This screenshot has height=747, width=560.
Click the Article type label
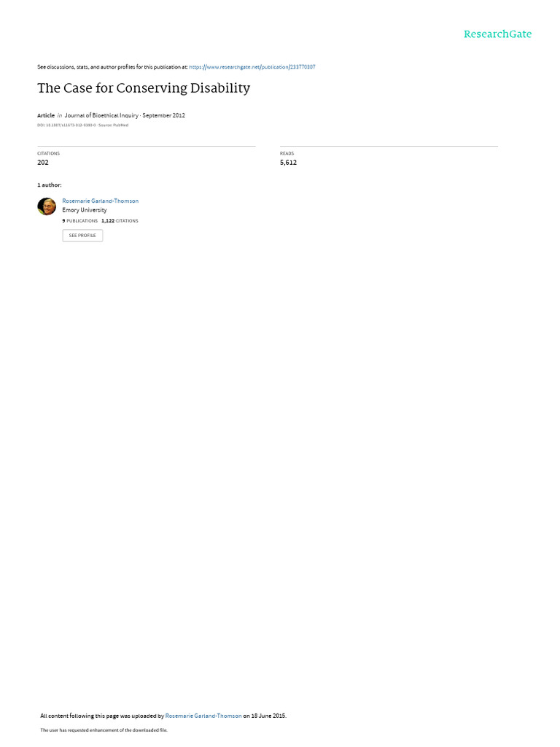pyautogui.click(x=46, y=115)
